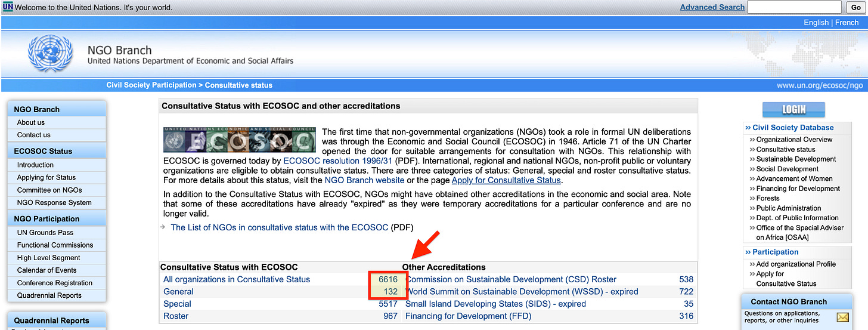
Task: Click the 316 count for FFD
Action: point(686,316)
